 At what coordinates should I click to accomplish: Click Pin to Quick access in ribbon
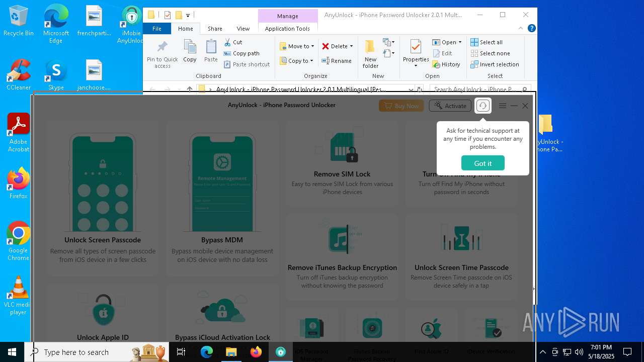pos(162,54)
